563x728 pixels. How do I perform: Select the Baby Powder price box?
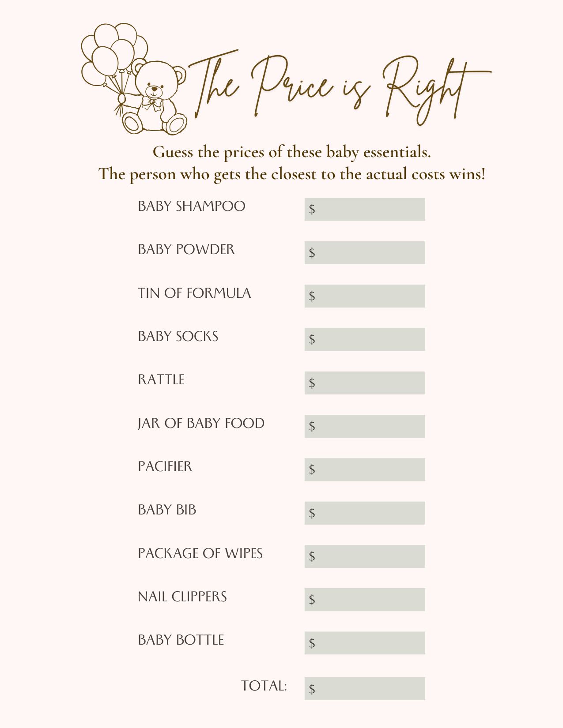[x=365, y=253]
